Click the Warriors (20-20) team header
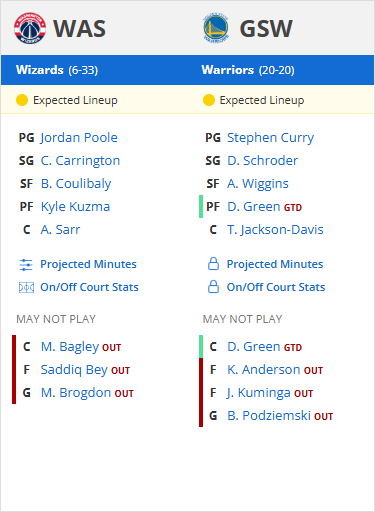This screenshot has width=375, height=512. (248, 70)
